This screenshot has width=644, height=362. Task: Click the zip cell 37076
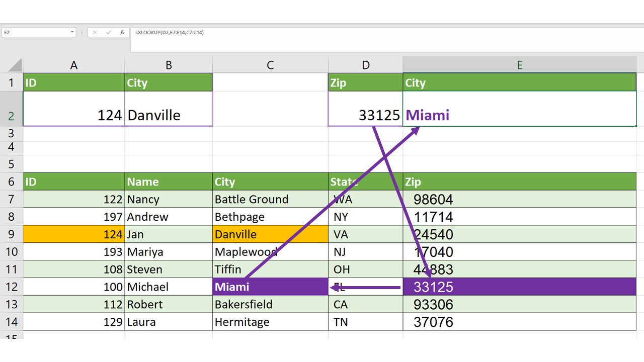coord(520,322)
